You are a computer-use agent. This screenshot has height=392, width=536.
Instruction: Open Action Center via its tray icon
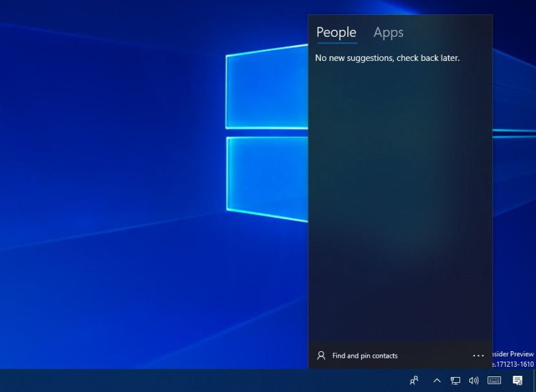tap(517, 380)
